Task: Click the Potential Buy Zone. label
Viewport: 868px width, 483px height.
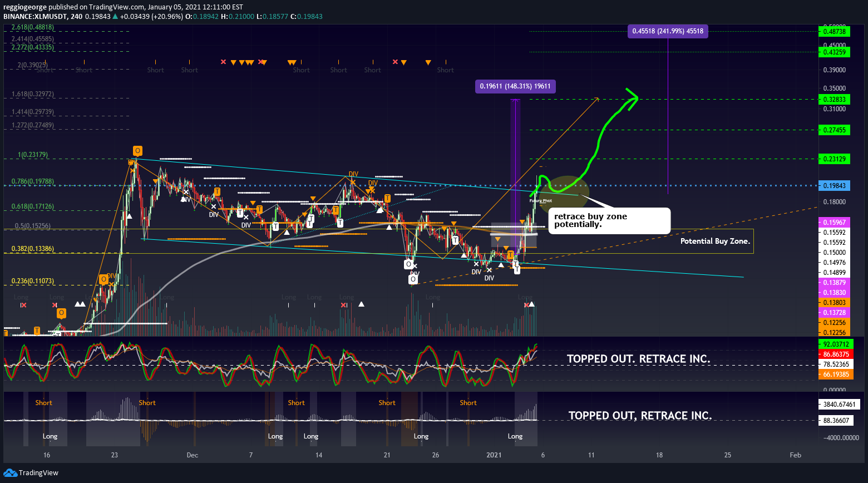Action: coord(715,241)
